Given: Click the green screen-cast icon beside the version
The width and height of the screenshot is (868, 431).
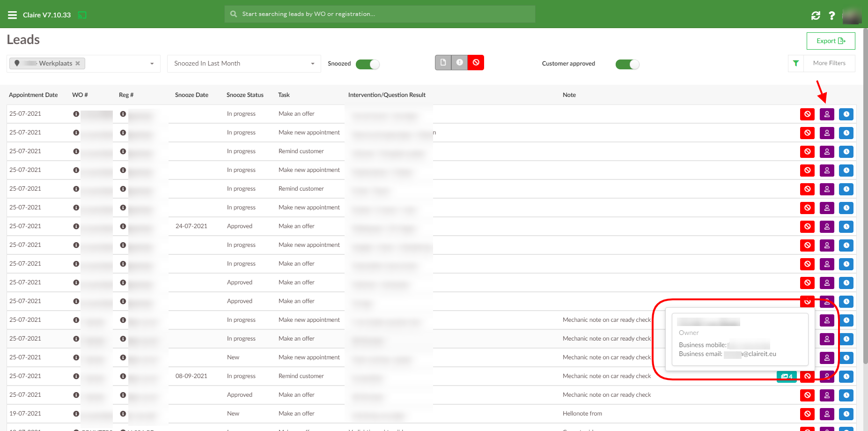Looking at the screenshot, I should 82,15.
